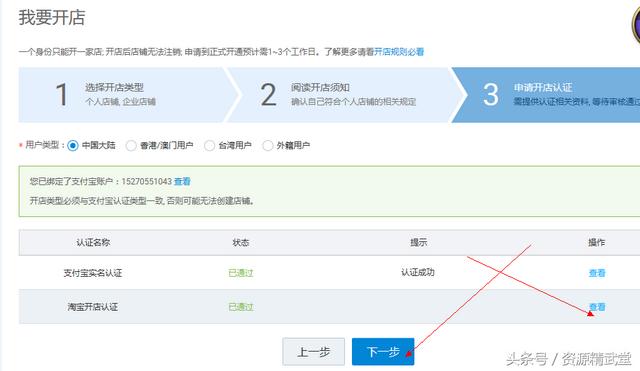Viewport: 640px width, 371px height.
Task: Go back with the 上一步 button
Action: click(313, 351)
